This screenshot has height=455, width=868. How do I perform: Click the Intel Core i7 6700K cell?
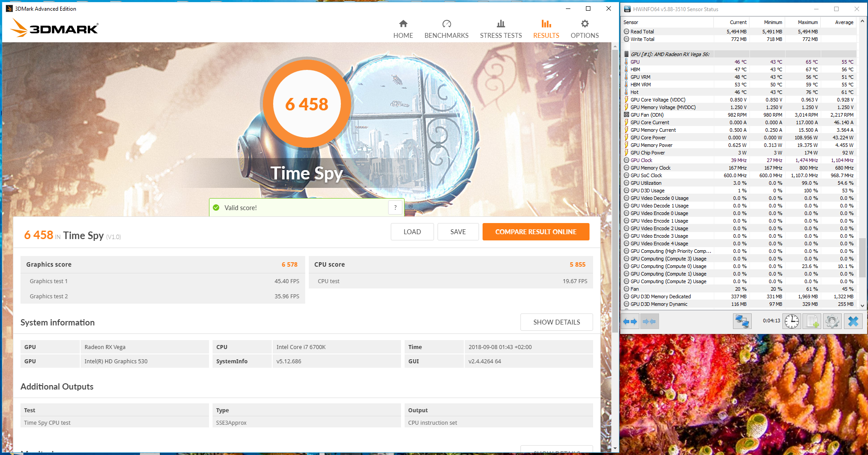[336, 347]
